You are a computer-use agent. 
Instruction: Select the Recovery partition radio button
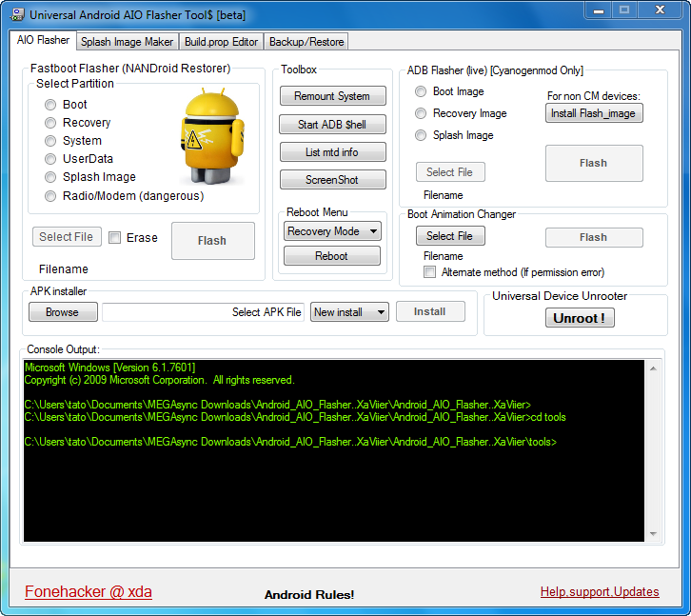50,123
